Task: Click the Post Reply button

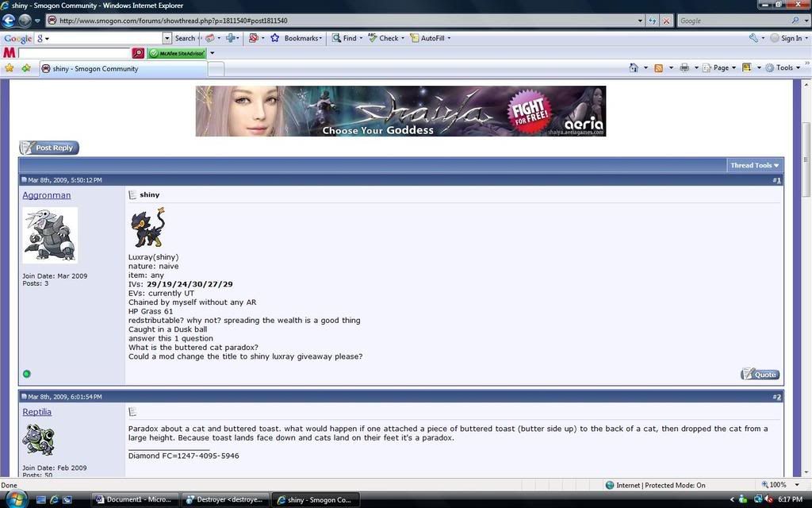Action: pyautogui.click(x=49, y=148)
